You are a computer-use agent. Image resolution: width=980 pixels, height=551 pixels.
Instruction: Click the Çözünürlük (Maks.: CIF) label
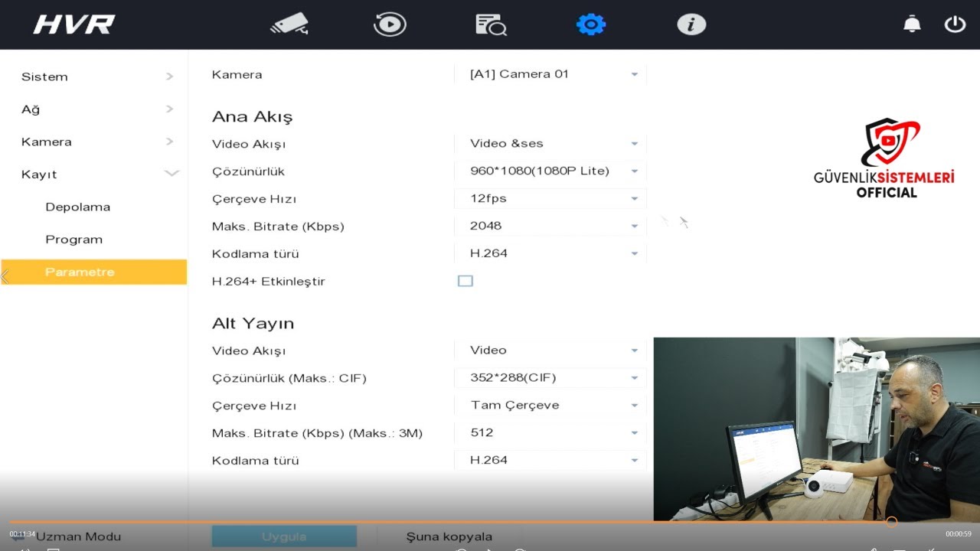(289, 378)
